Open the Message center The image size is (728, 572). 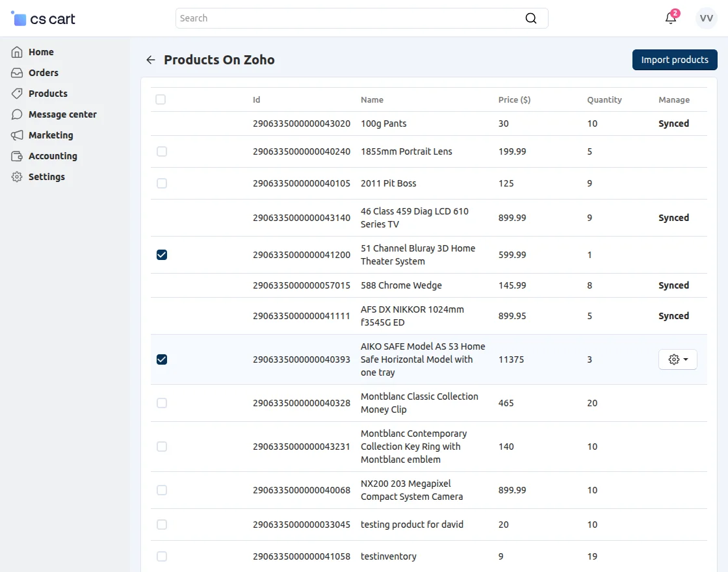pyautogui.click(x=62, y=114)
